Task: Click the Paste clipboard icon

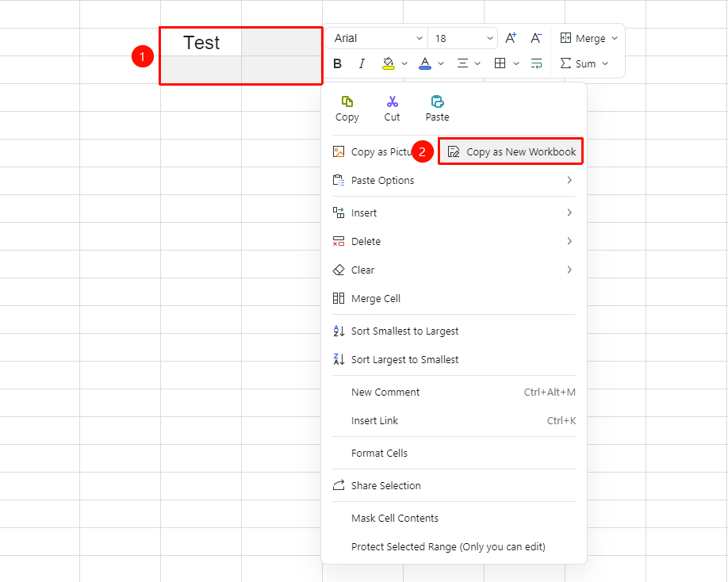Action: 438,101
